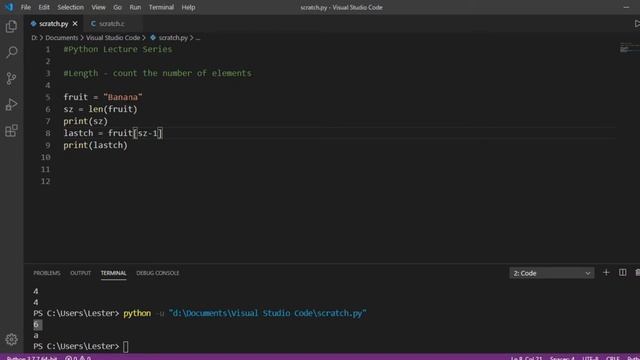Click errors and warnings status indicator
This screenshot has width=640, height=360.
click(78, 358)
